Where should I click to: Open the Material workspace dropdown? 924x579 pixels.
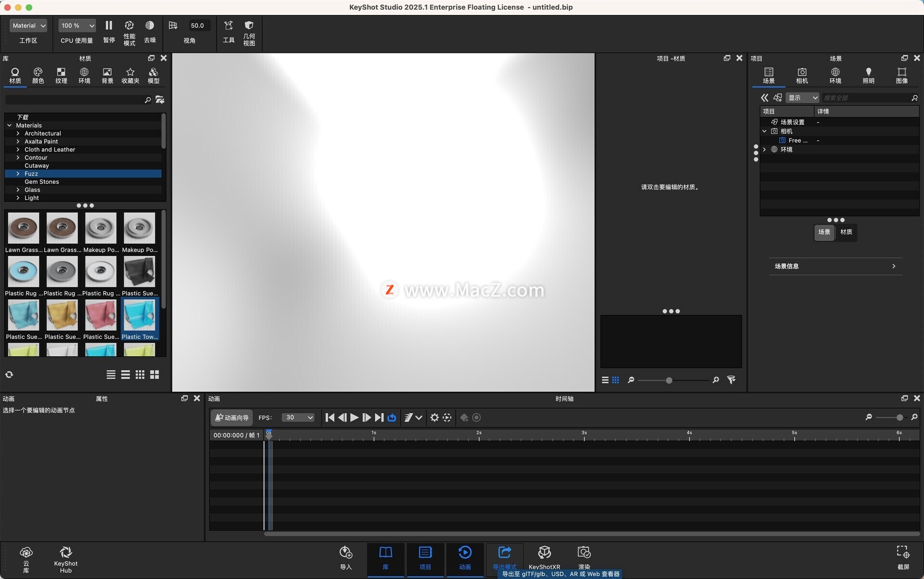(28, 26)
